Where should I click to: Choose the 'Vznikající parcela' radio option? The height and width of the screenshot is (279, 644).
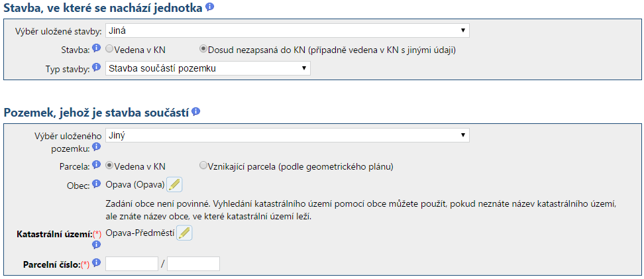(203, 166)
